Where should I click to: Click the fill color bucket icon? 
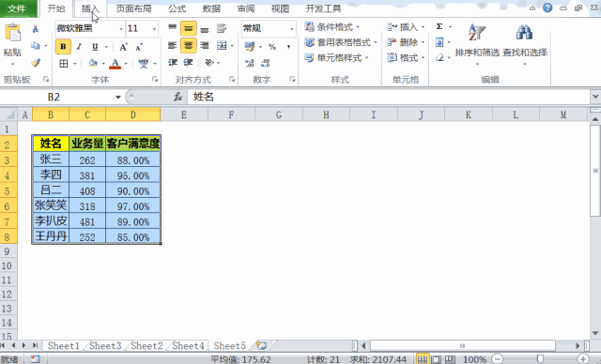pyautogui.click(x=92, y=63)
